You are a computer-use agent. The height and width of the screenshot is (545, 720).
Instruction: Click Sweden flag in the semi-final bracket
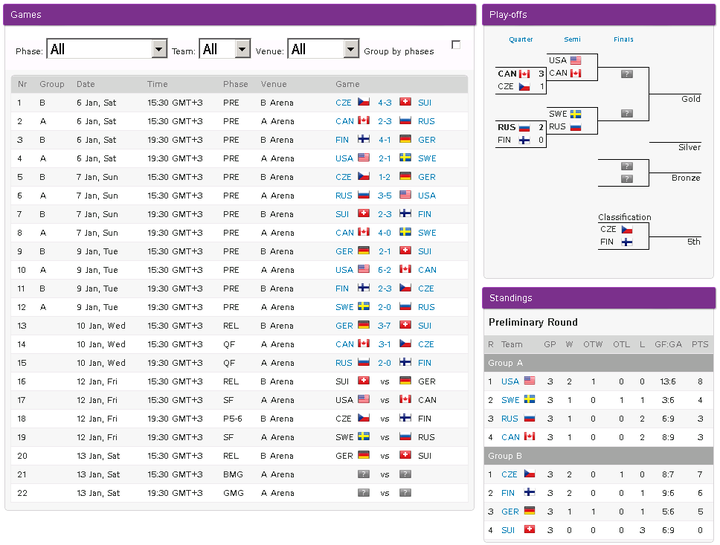[576, 114]
